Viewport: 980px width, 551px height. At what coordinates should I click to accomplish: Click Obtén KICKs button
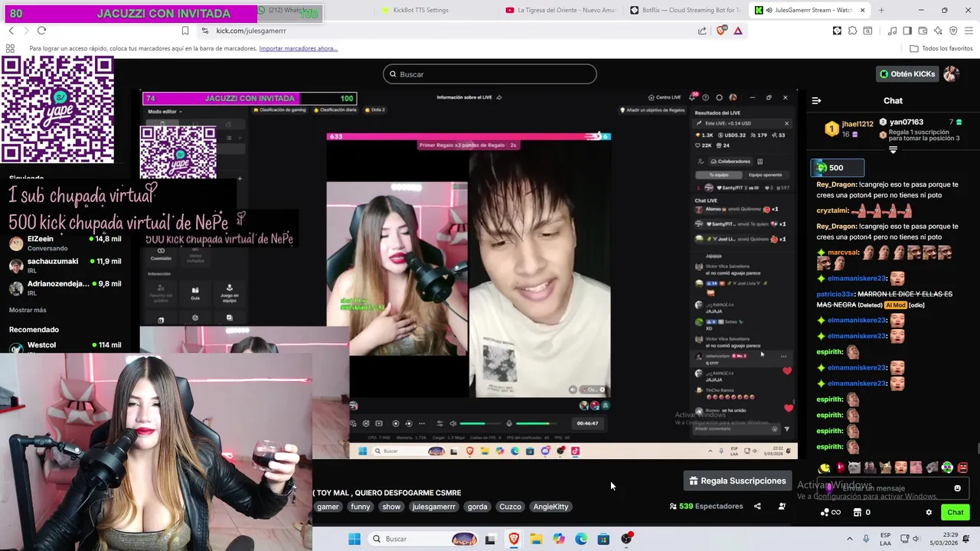click(x=907, y=74)
